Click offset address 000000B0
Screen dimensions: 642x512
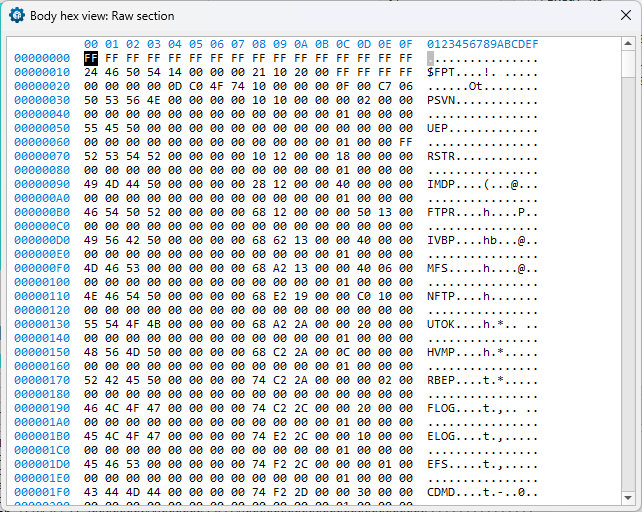pos(42,212)
